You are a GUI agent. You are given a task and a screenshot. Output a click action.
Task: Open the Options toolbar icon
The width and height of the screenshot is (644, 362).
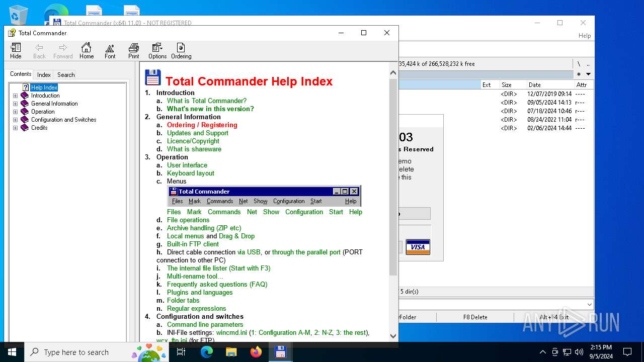(x=157, y=51)
